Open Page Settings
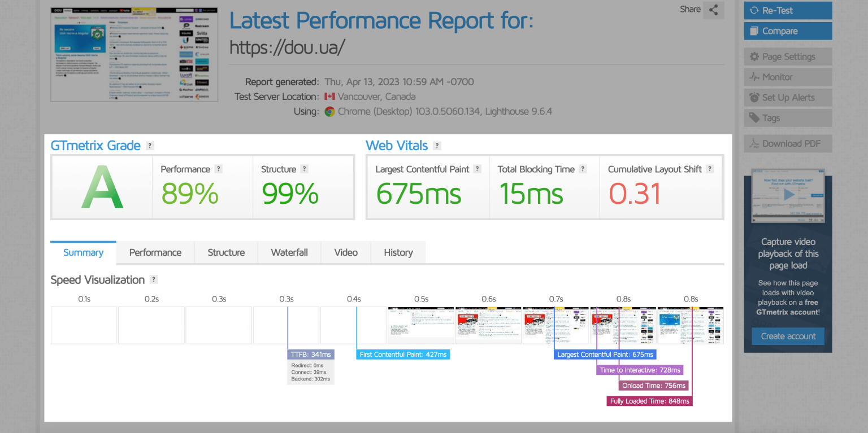This screenshot has height=433, width=868. (788, 56)
